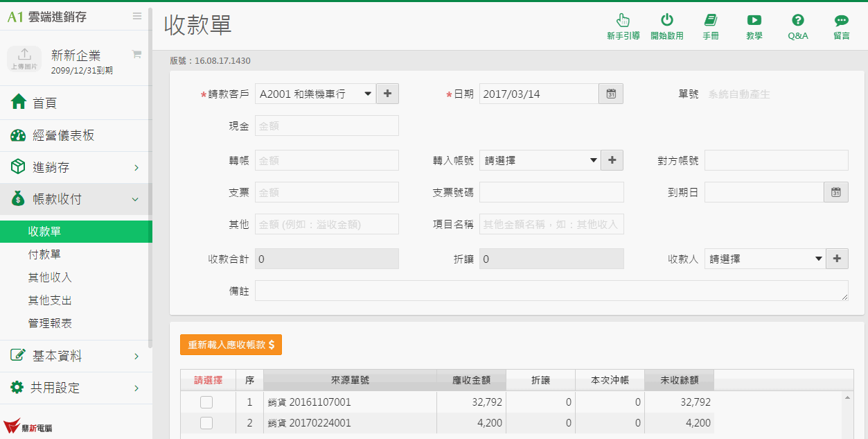Add new account with plus by 轉入帳號

(612, 160)
